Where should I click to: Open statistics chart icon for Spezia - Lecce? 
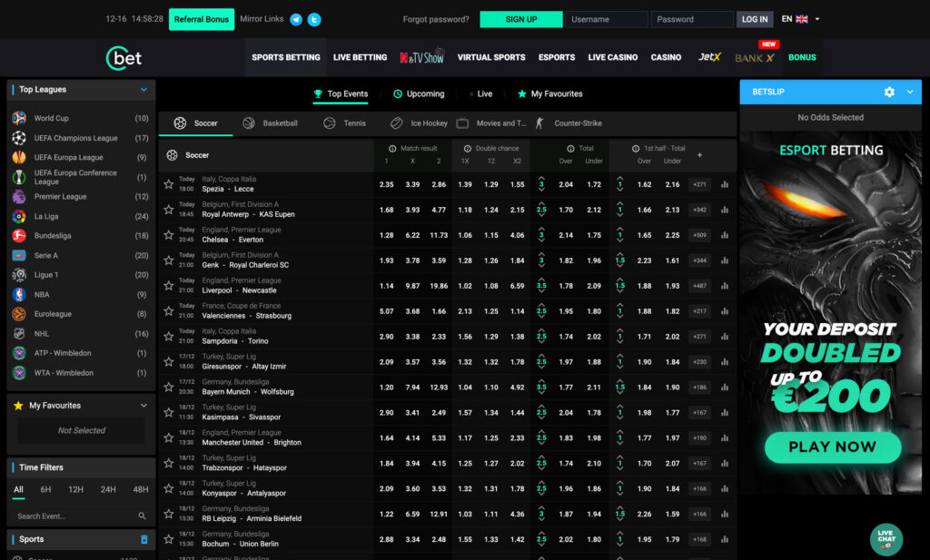pos(724,184)
